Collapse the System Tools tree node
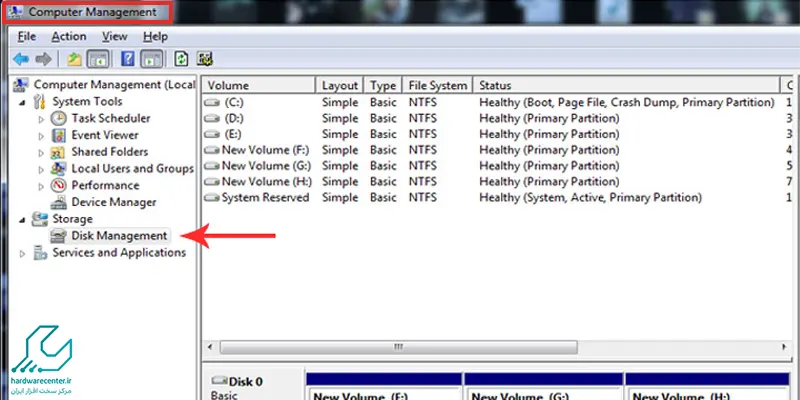This screenshot has width=800, height=400. (22, 102)
